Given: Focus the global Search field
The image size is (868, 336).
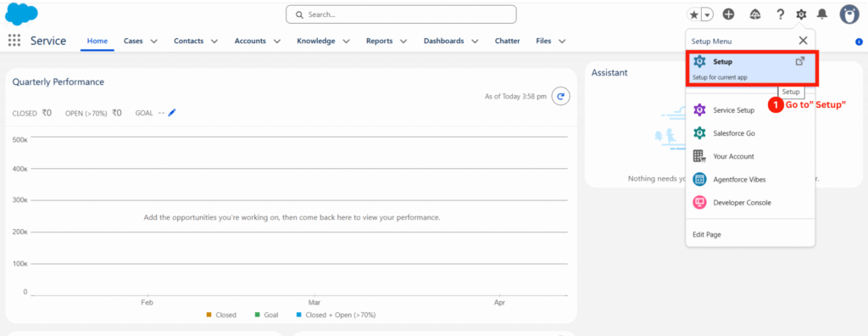Looking at the screenshot, I should (x=401, y=14).
